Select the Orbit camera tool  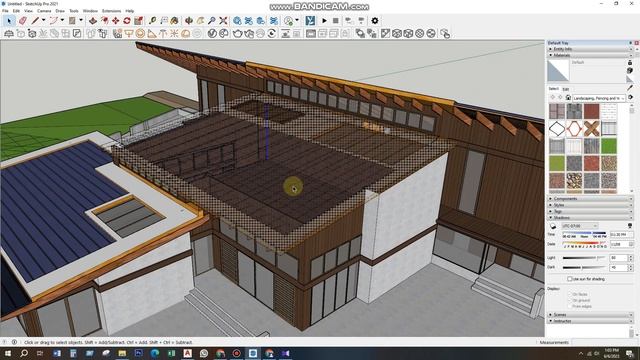pos(189,20)
